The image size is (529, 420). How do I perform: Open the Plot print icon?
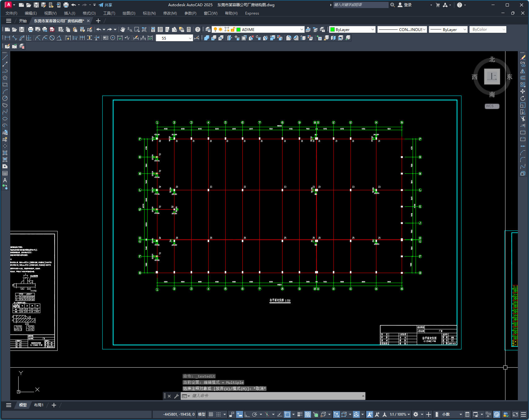pos(30,29)
